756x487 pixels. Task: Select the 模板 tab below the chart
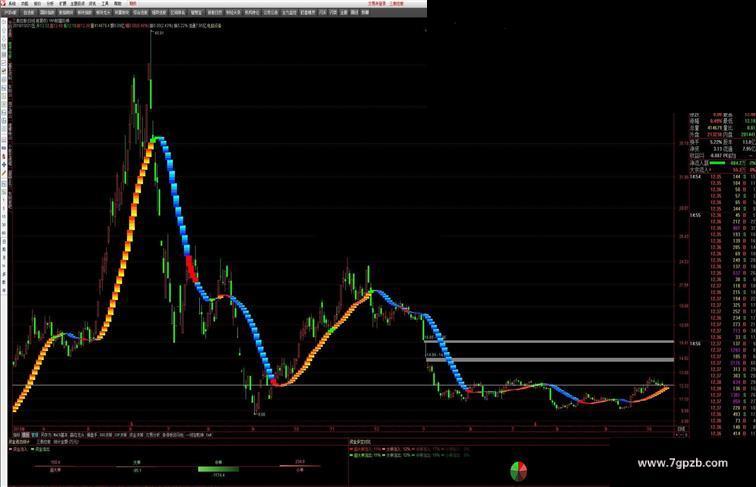26,435
